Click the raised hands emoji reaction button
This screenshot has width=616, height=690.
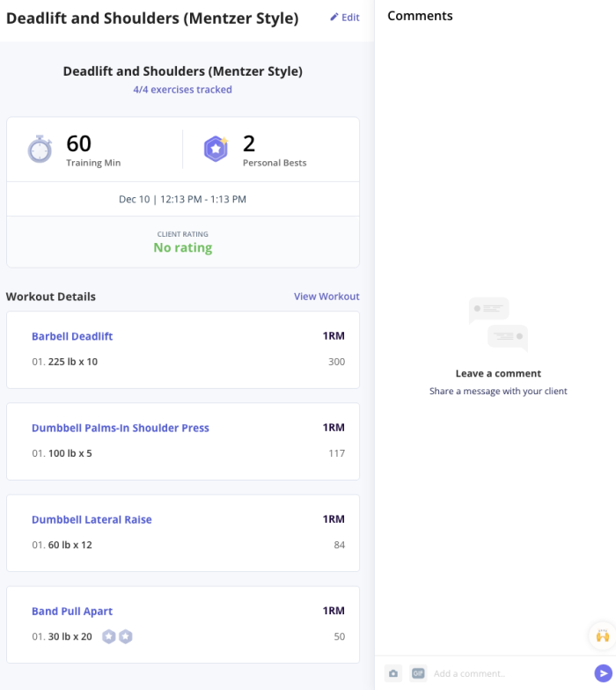click(x=602, y=635)
